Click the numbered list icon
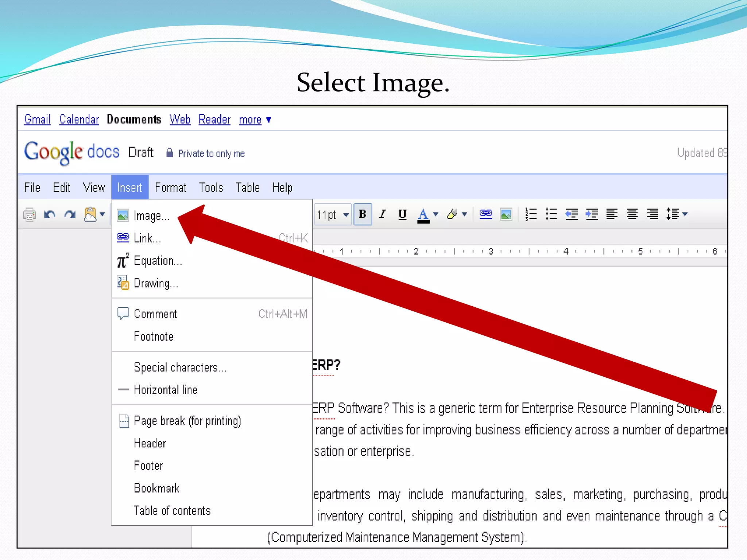The width and height of the screenshot is (747, 560). pos(531,214)
